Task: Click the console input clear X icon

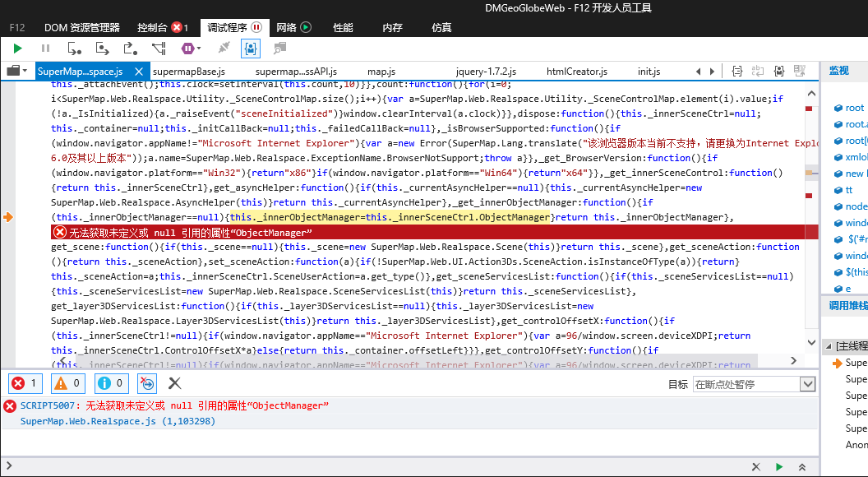Action: [x=755, y=467]
